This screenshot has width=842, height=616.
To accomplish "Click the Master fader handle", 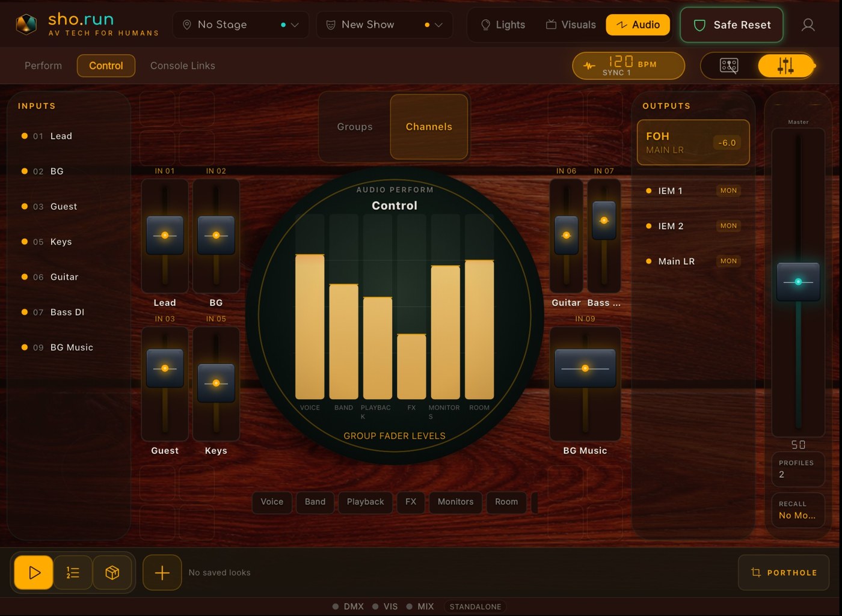I will pyautogui.click(x=798, y=282).
